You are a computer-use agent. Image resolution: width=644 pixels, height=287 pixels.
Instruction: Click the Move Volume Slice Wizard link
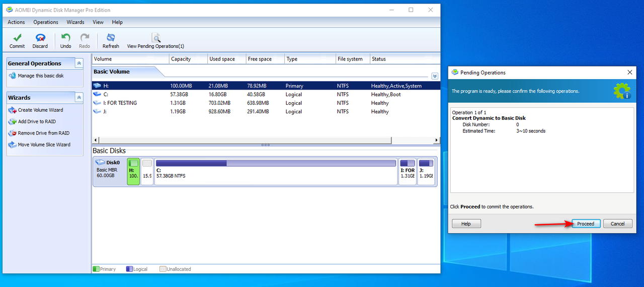coord(44,145)
